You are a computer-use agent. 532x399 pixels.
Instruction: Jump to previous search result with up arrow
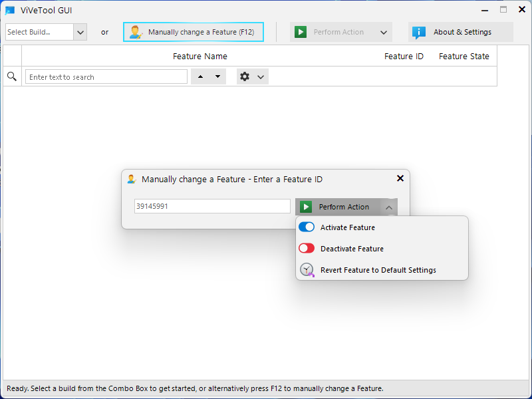(x=201, y=76)
